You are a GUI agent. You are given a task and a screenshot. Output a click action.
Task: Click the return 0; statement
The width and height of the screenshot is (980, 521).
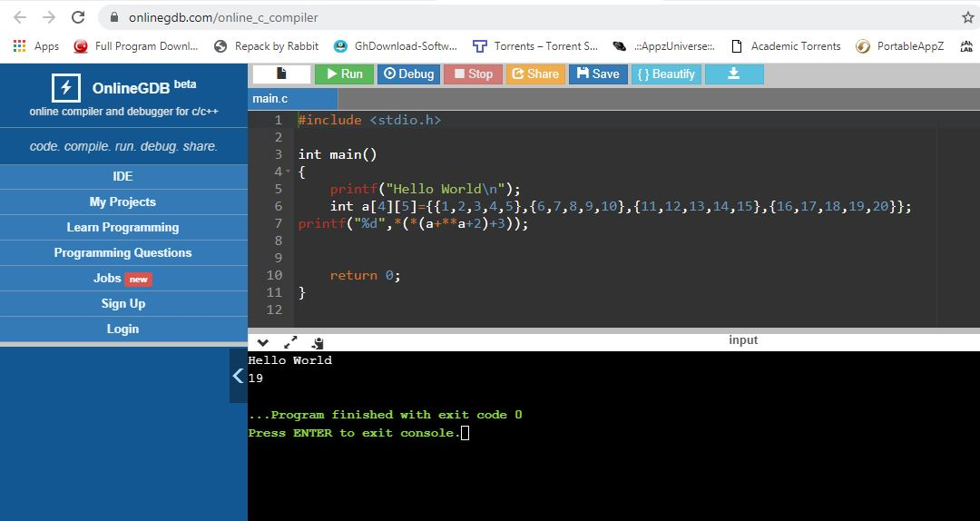(x=365, y=275)
